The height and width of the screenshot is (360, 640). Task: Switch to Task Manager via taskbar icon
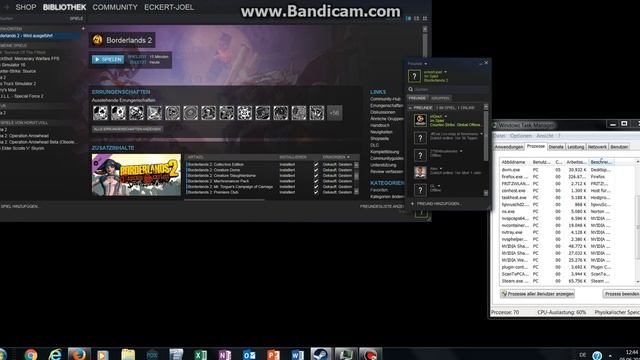coord(346,354)
